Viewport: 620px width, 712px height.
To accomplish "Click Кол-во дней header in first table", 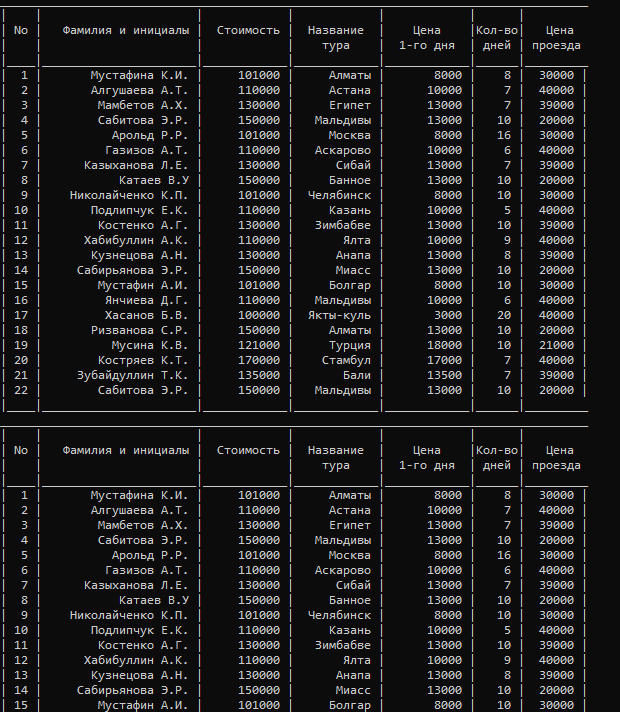I will pyautogui.click(x=496, y=38).
